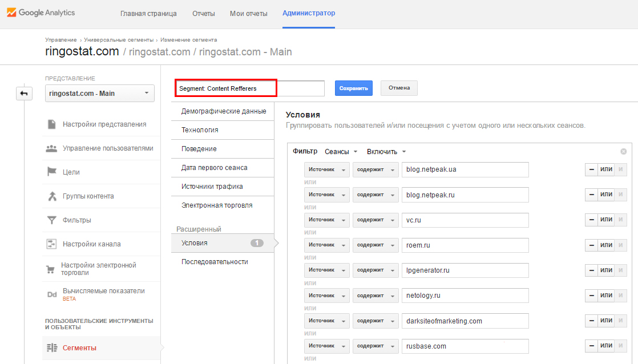Screen dimensions: 638x364
Task: Open Источник dropdown for blog.netpeak.ua row
Action: (327, 169)
